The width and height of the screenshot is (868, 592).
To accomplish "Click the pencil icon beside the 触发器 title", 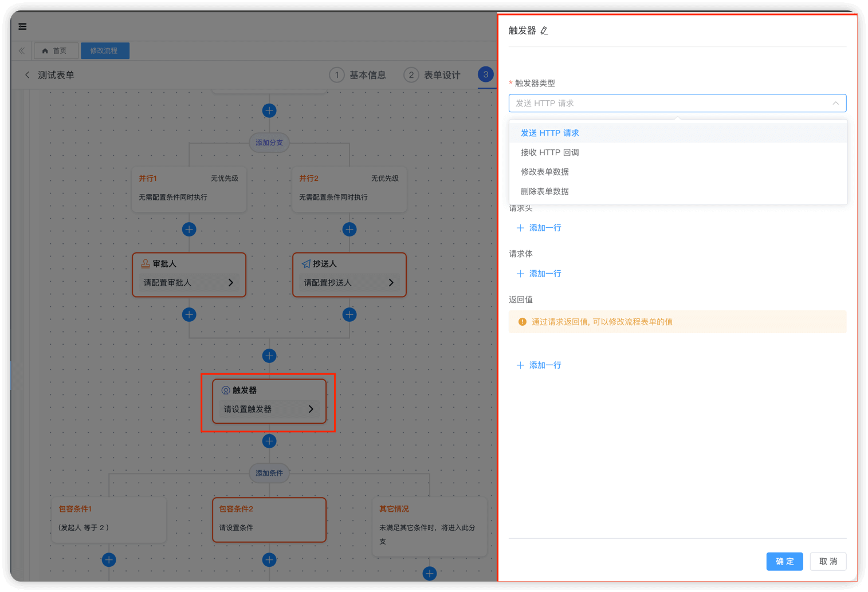I will pyautogui.click(x=544, y=31).
